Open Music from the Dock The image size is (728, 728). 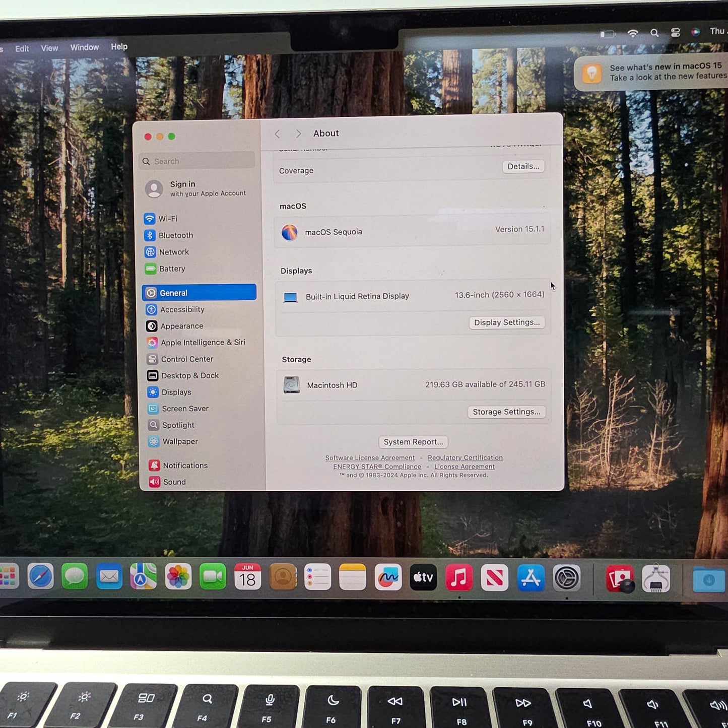coord(459,578)
